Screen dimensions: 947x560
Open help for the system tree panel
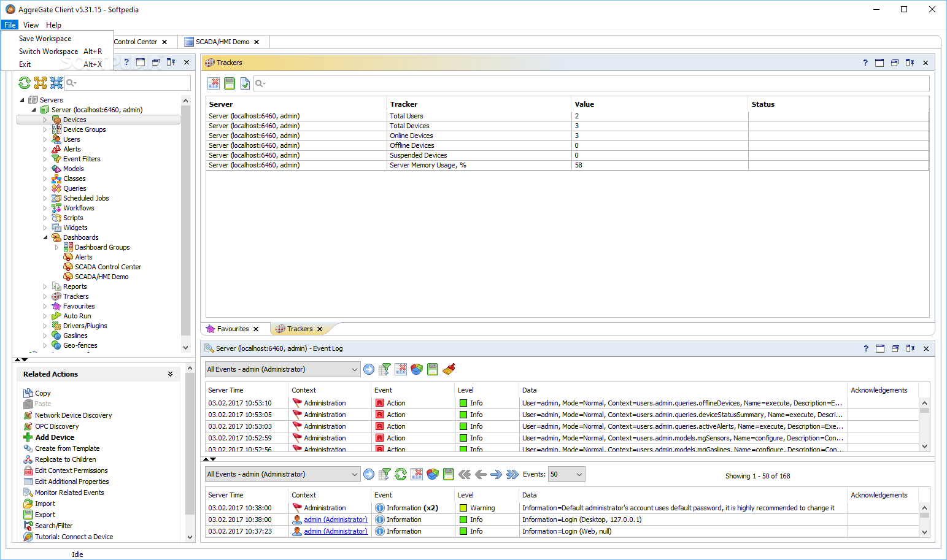[126, 62]
